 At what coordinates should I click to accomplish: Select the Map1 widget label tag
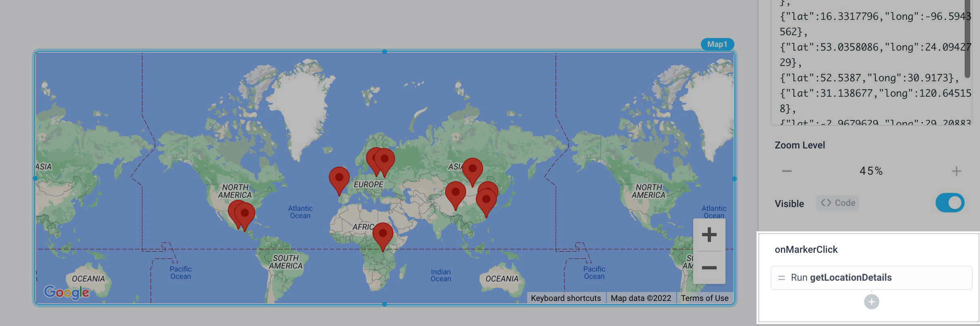pos(717,44)
